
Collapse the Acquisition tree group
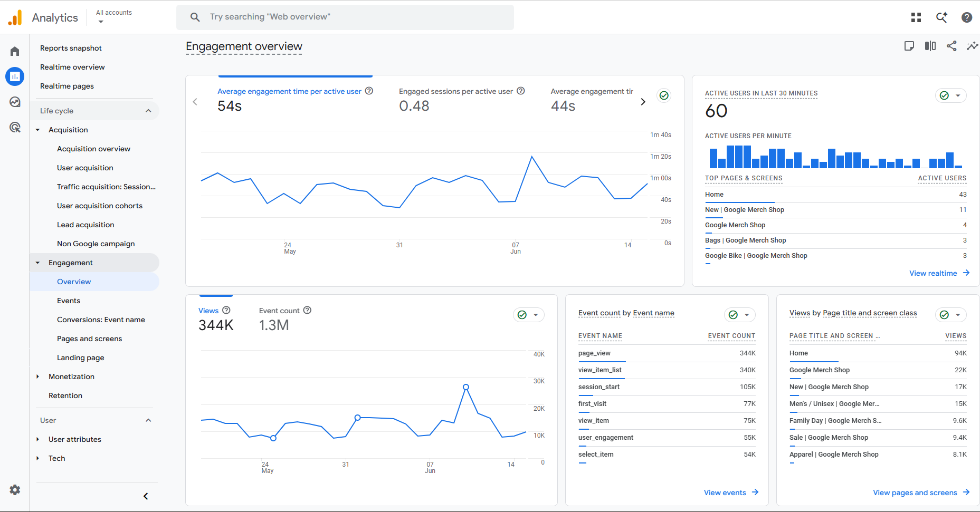[38, 130]
